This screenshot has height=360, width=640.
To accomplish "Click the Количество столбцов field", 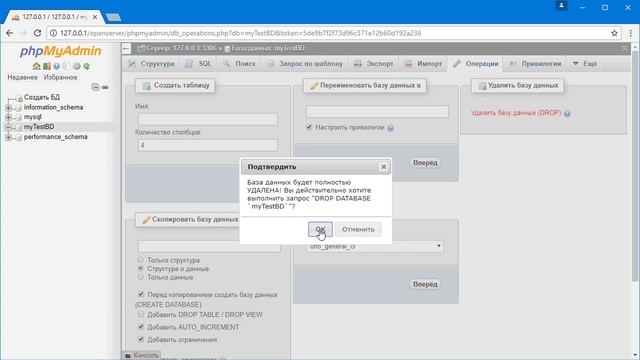I will pos(208,145).
